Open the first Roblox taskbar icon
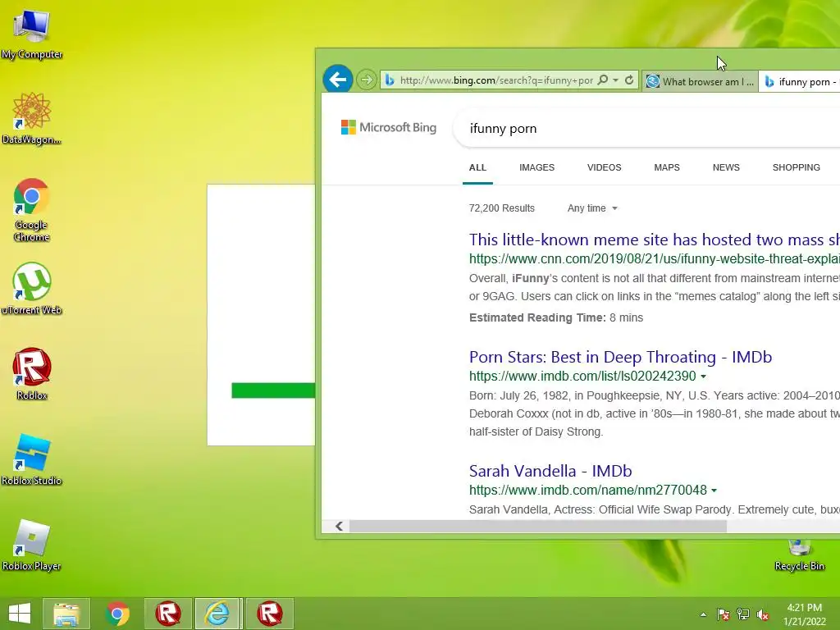Screen dimensions: 840x630 pyautogui.click(x=167, y=614)
